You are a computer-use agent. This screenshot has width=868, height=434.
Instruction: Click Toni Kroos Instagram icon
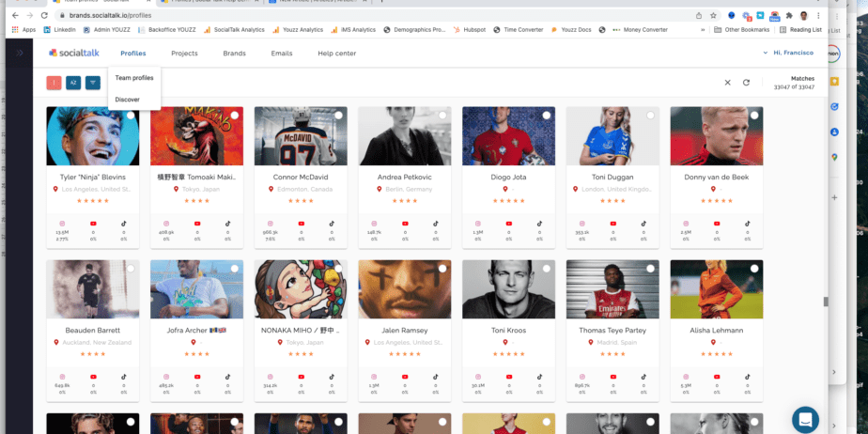pyautogui.click(x=478, y=377)
